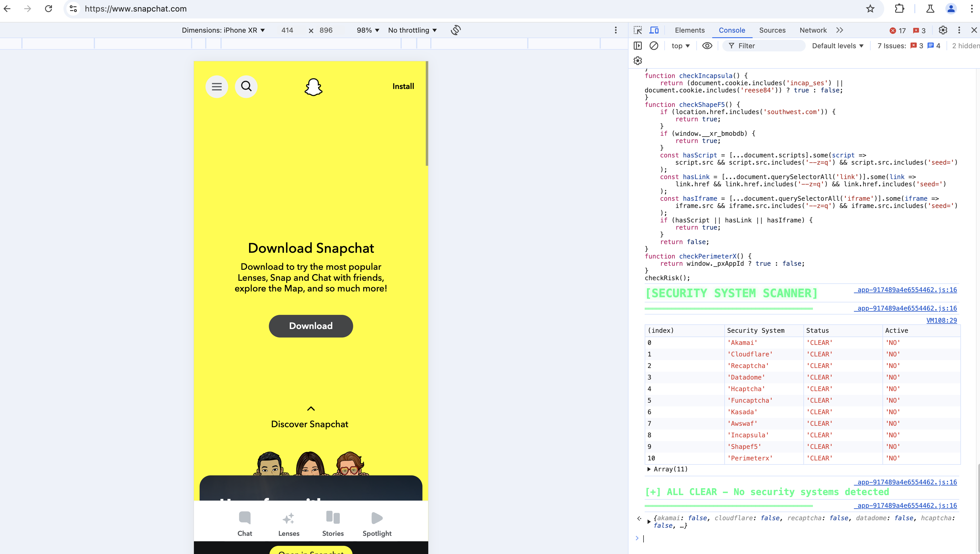Toggle the device toolbar icon
Image resolution: width=980 pixels, height=554 pixels.
click(654, 30)
